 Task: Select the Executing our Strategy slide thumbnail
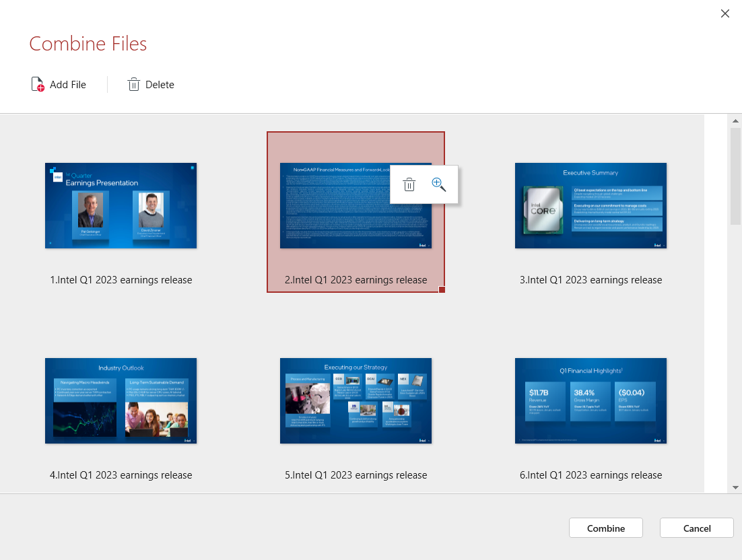click(356, 400)
